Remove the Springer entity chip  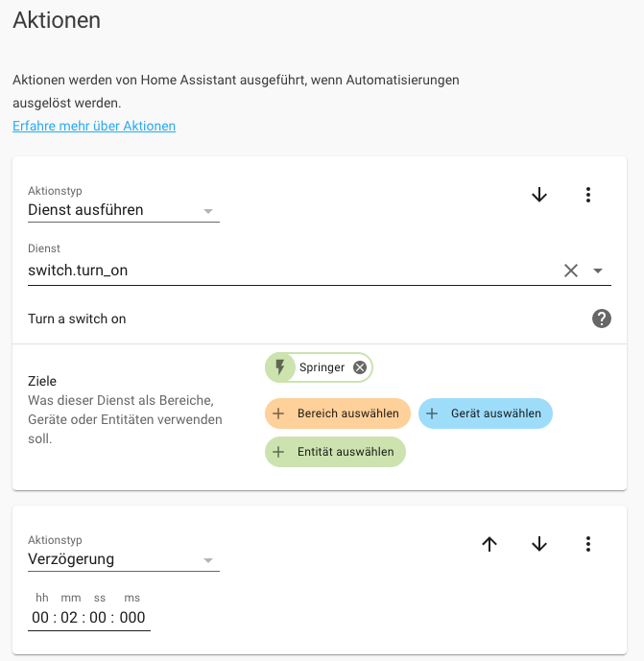pyautogui.click(x=360, y=367)
